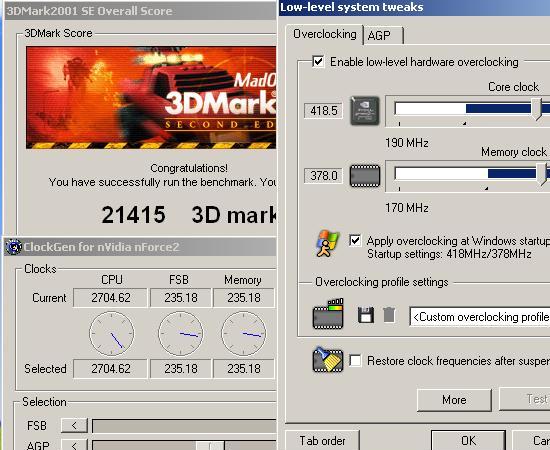
Task: Click the Tab order button
Action: 322,440
